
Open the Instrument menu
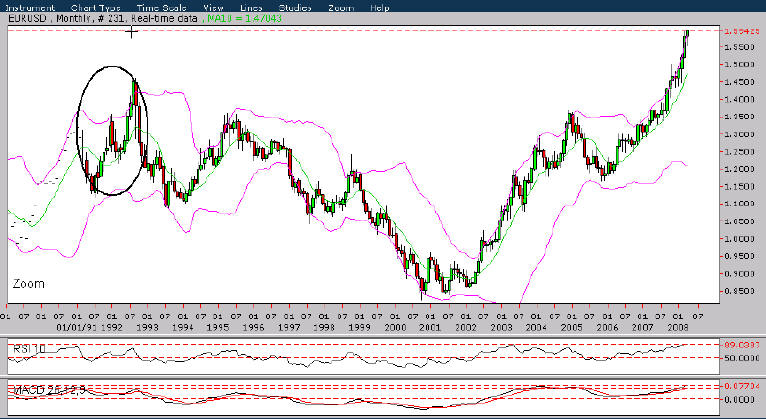29,7
